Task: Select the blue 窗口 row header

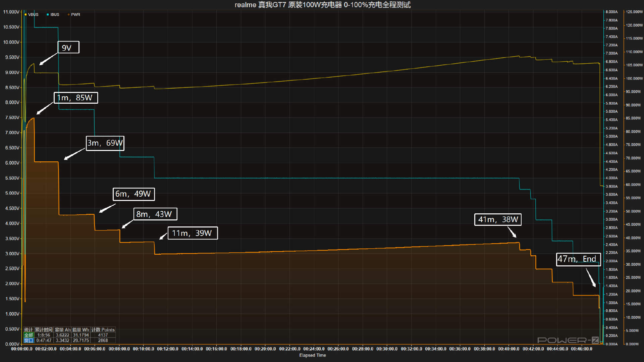Action: (x=29, y=340)
